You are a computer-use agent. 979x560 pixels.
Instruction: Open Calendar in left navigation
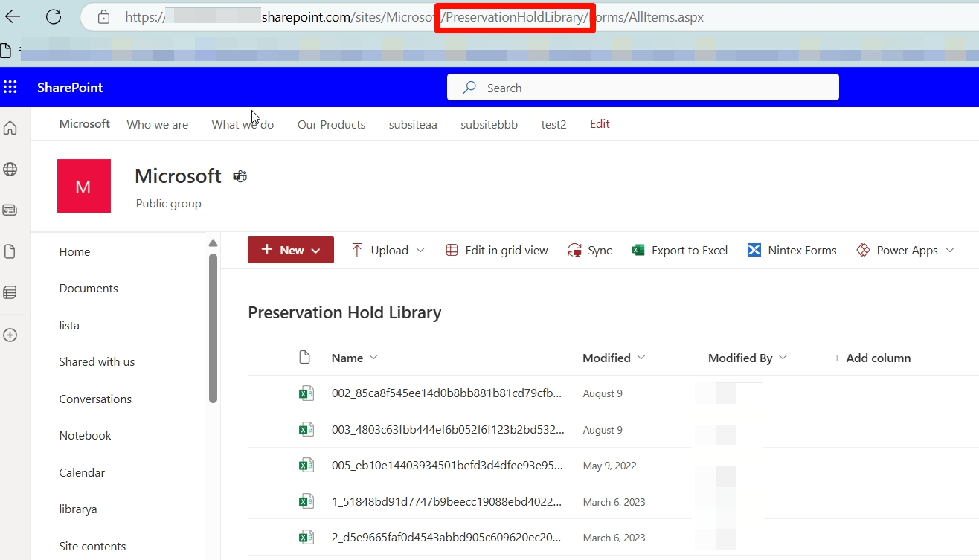(82, 472)
